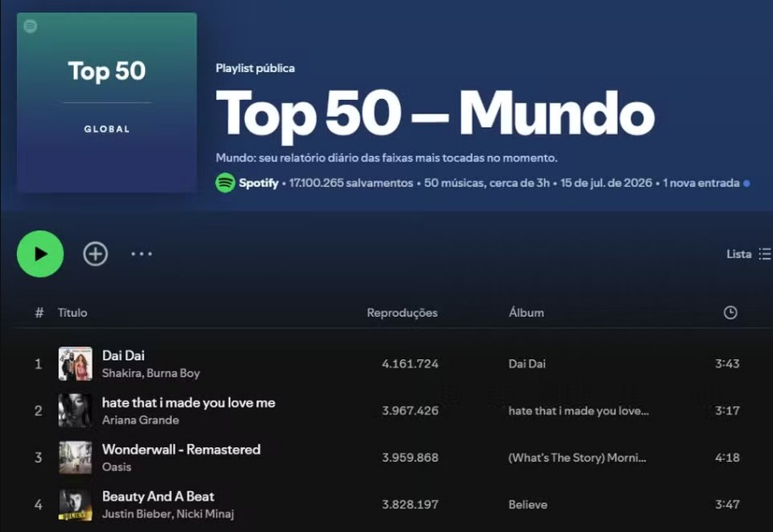This screenshot has width=773, height=532.
Task: Click the duration 3:17
Action: tap(727, 410)
